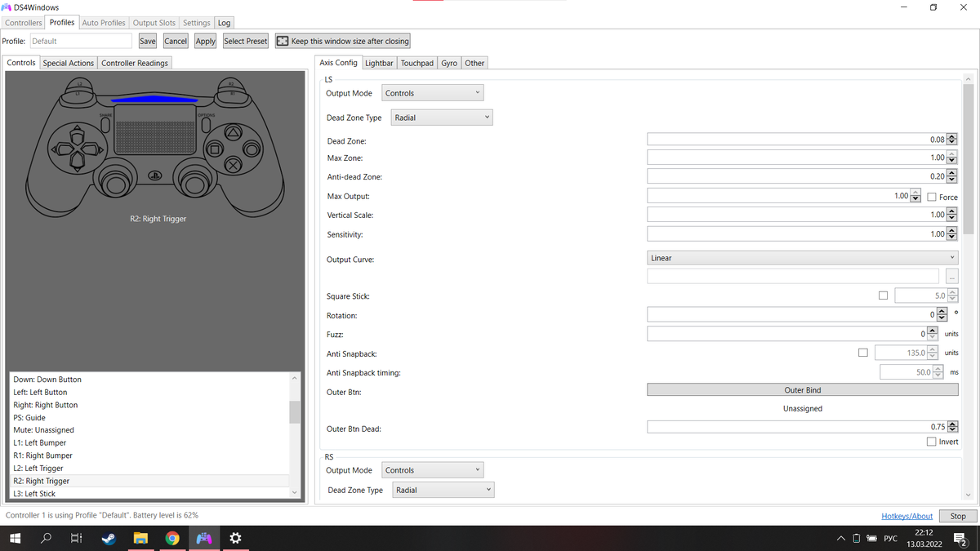This screenshot has width=980, height=551.
Task: Select the square button on the controller diagram
Action: coord(215,149)
